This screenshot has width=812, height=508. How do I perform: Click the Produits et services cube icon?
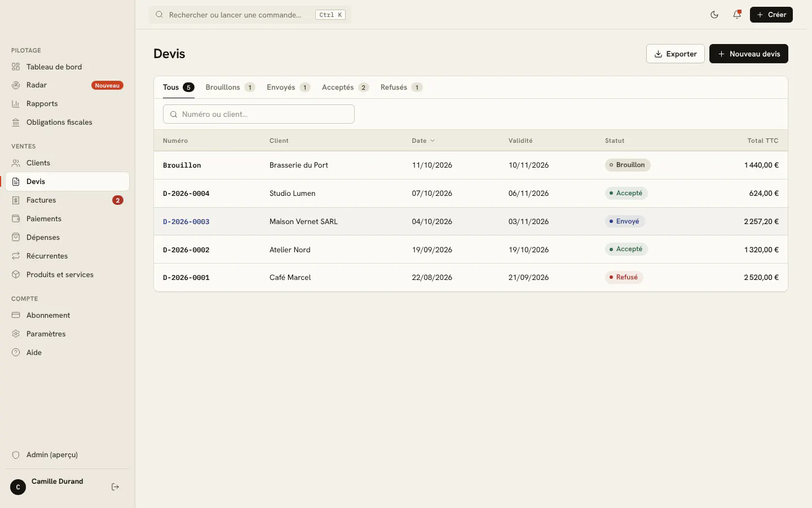[x=16, y=275]
